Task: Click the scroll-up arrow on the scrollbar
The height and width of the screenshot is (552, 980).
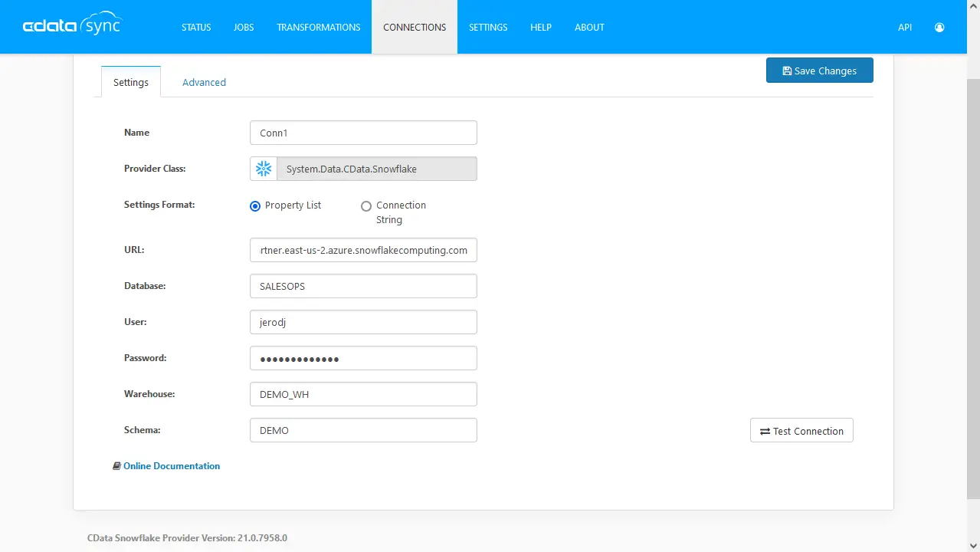Action: [974, 5]
